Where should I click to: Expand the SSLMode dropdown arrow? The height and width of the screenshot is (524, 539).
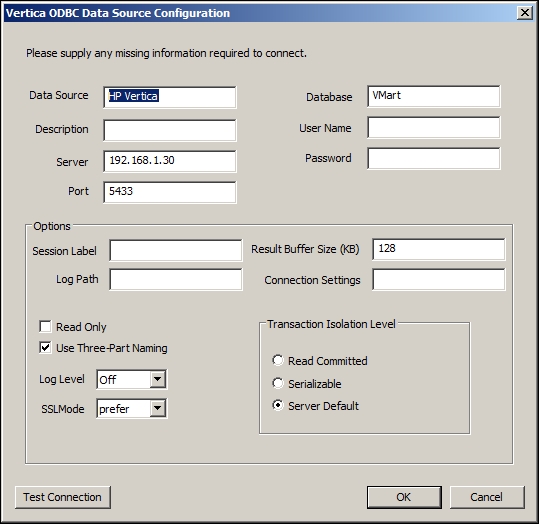pos(157,408)
